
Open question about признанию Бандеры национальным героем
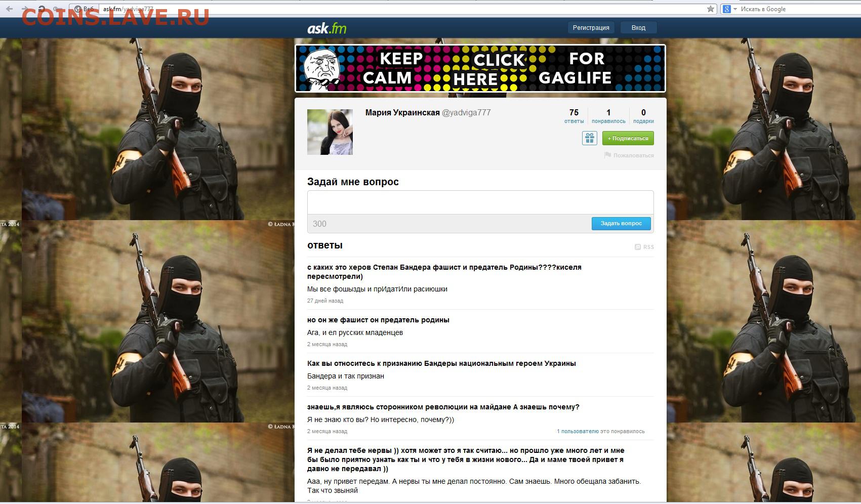pos(441,363)
